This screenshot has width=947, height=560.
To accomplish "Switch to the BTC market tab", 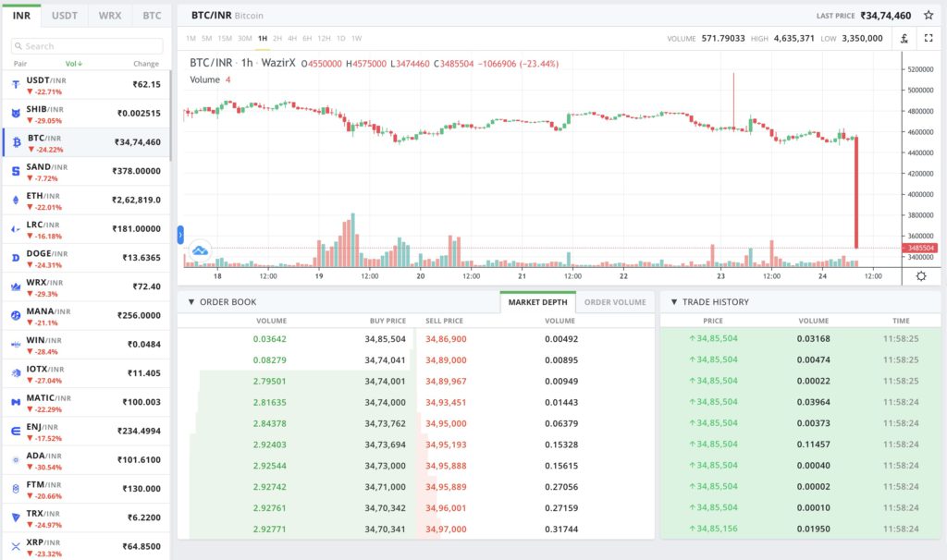I will [152, 16].
